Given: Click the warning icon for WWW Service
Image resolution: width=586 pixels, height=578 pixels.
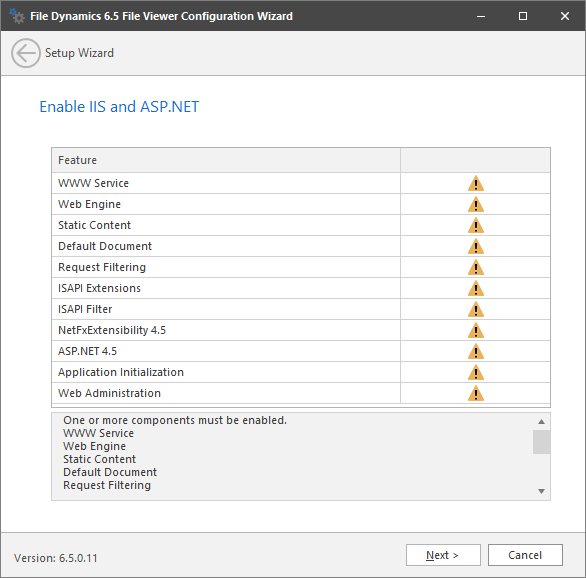Looking at the screenshot, I should pos(476,183).
